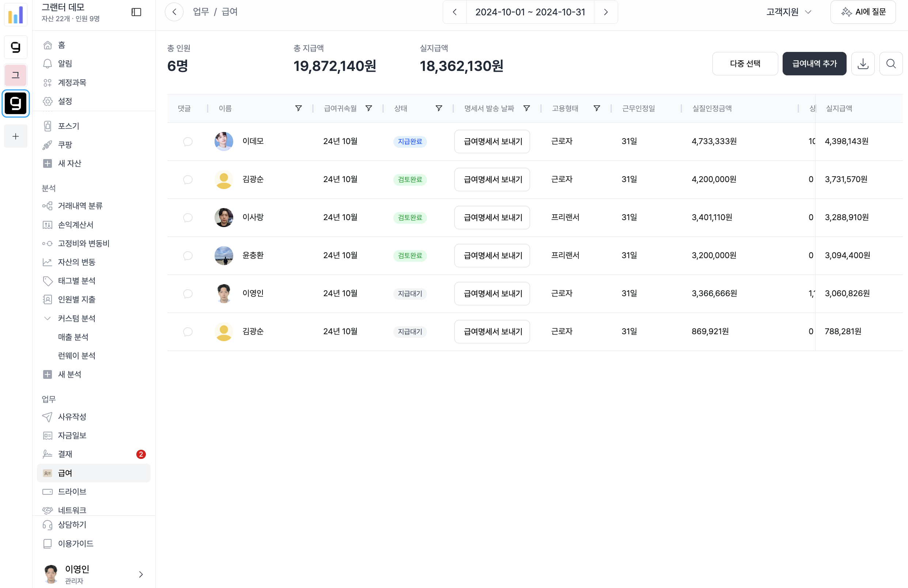Image resolution: width=908 pixels, height=588 pixels.
Task: Open the search magnifier icon
Action: tap(891, 64)
